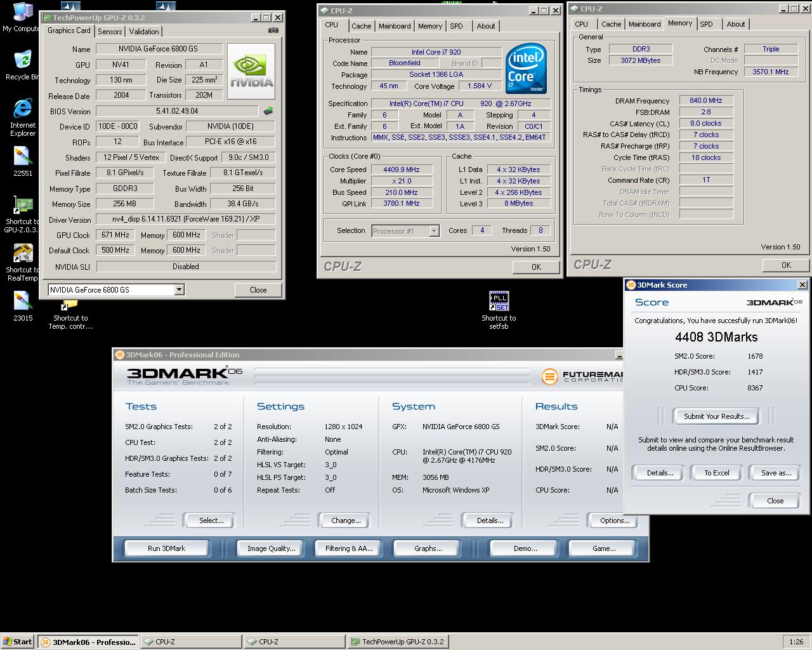Viewport: 812px width, 650px height.
Task: Click OK in the CPU-Z Memory window
Action: (x=786, y=265)
